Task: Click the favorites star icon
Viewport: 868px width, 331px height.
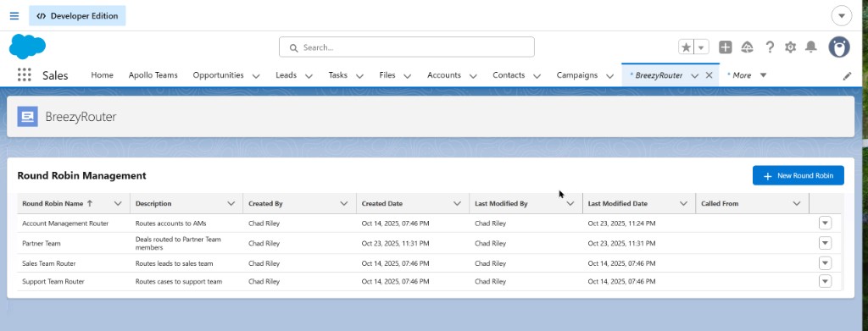Action: click(x=687, y=47)
